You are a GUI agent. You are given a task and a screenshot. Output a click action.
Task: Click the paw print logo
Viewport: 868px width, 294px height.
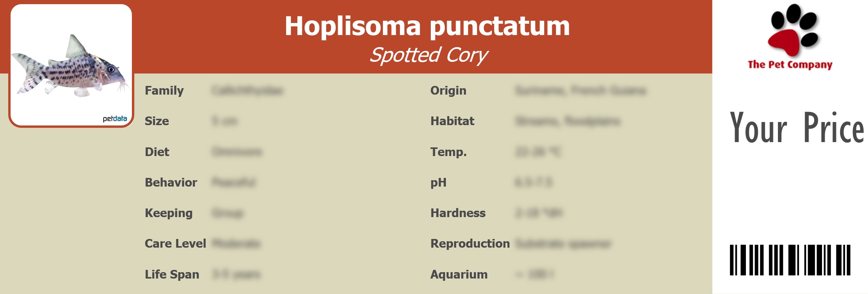tap(793, 29)
